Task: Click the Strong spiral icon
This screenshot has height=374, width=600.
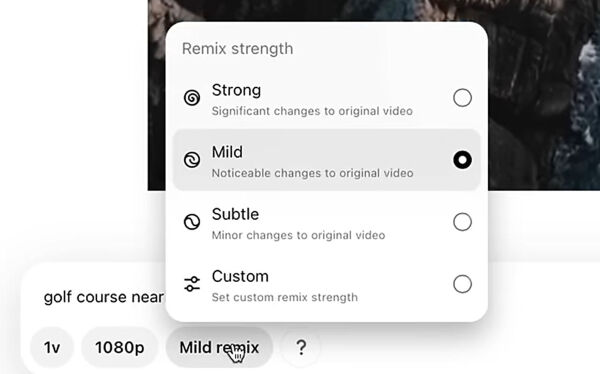Action: pyautogui.click(x=192, y=98)
